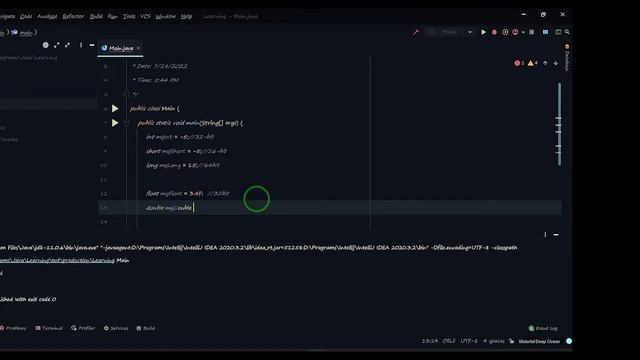
Task: Open the Window menu
Action: [x=165, y=16]
